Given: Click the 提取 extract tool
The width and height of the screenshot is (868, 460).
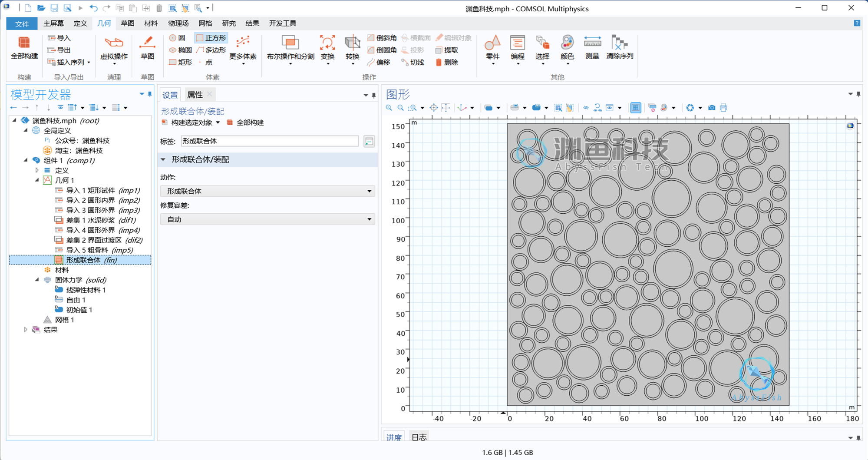Looking at the screenshot, I should 447,50.
